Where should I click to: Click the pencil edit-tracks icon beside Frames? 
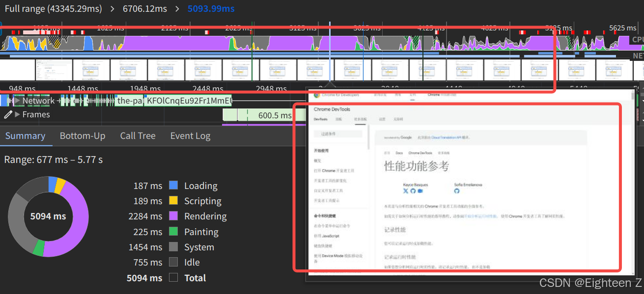[x=8, y=114]
